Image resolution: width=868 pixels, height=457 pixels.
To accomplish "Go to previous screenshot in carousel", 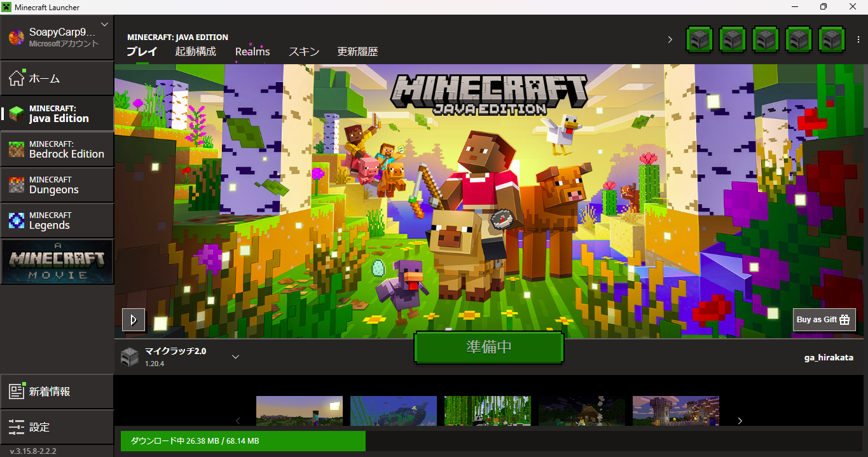I will pos(238,420).
